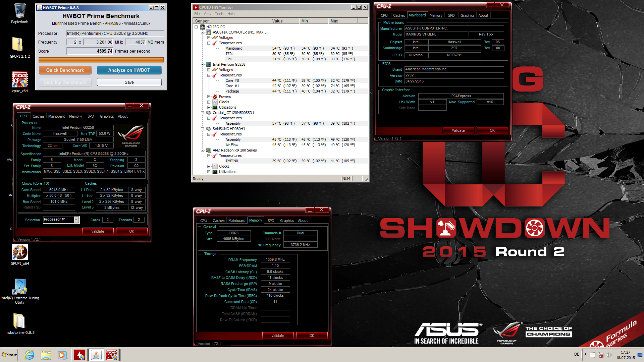Switch to the ROG CPU-Z taskbar button
The height and width of the screenshot is (362, 644).
(112, 355)
